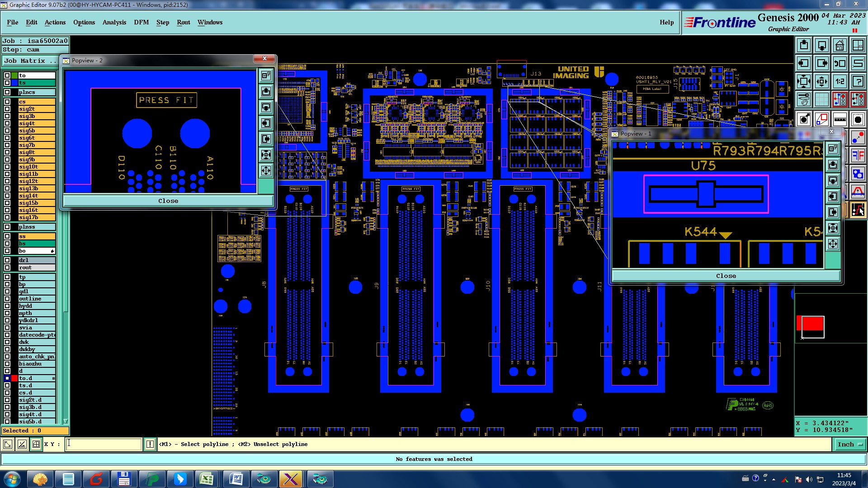Image resolution: width=868 pixels, height=488 pixels.
Task: Click the exclamation mark icon beside the XY field
Action: click(x=150, y=444)
